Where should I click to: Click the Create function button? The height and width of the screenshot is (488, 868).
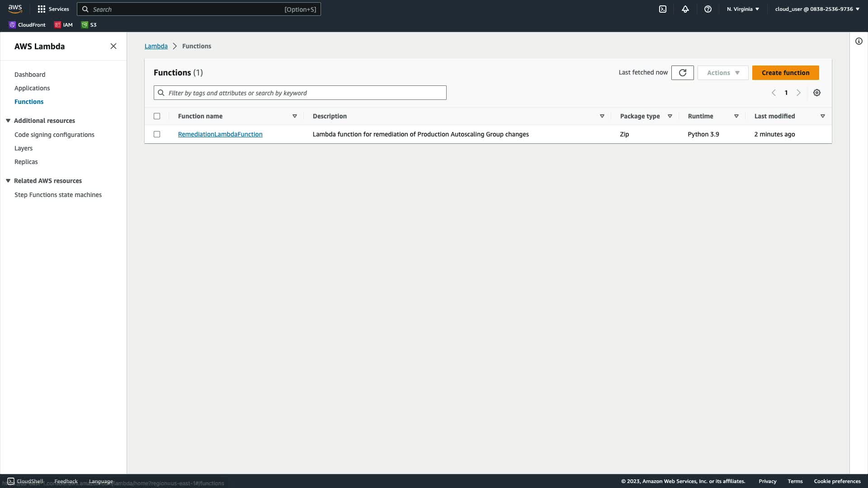tap(785, 73)
